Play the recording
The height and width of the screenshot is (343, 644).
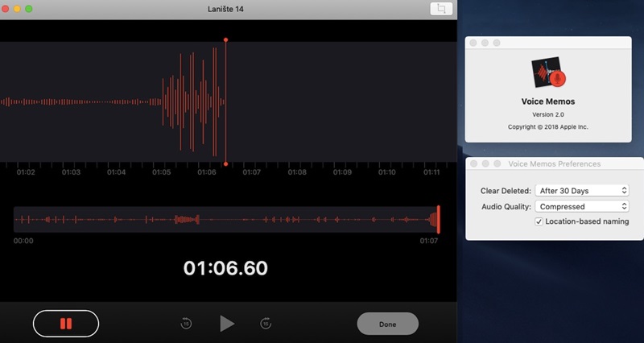click(227, 324)
